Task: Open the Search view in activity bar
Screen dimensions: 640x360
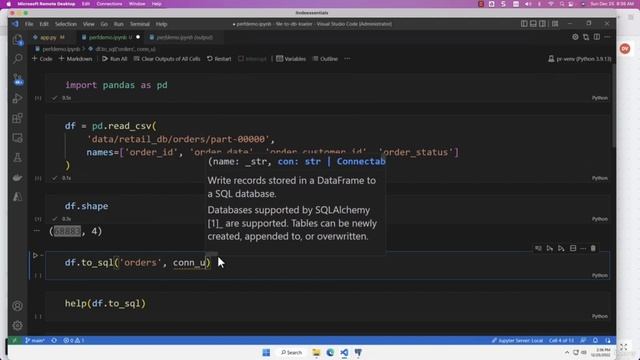Action: pyautogui.click(x=18, y=59)
